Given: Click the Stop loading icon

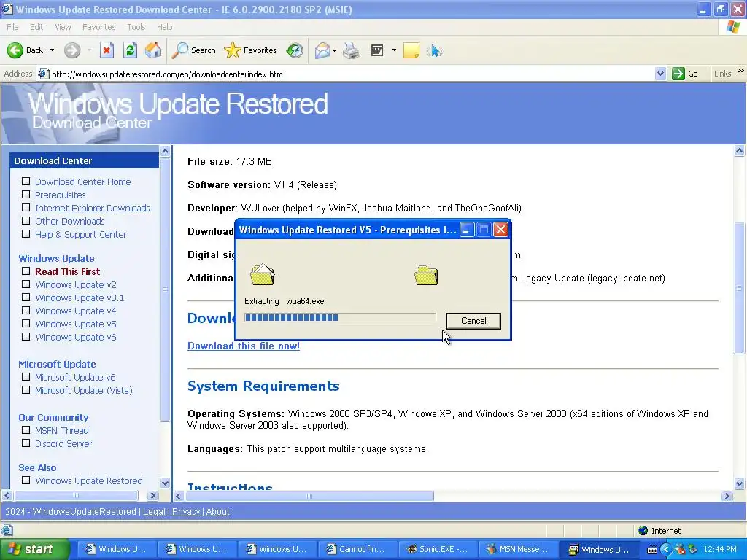Looking at the screenshot, I should pyautogui.click(x=107, y=50).
